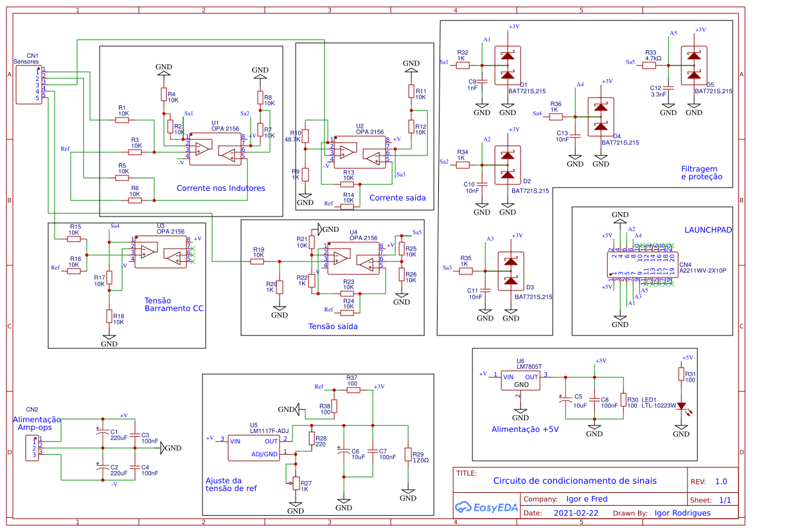
Task: Select diode D5 in the Filtragem section
Action: click(693, 64)
